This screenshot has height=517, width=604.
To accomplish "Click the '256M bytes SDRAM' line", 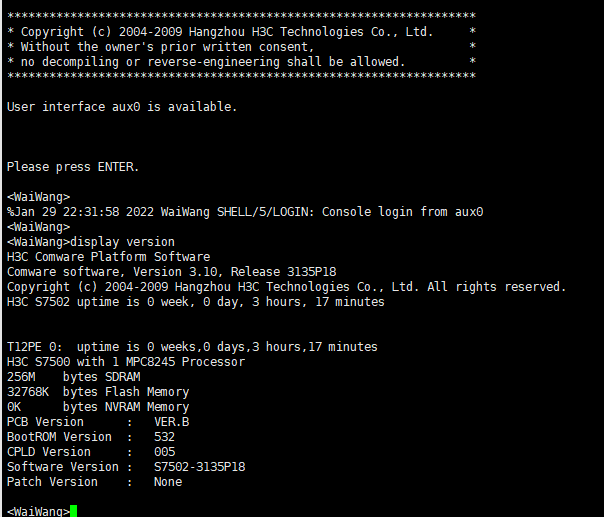I will 74,377.
